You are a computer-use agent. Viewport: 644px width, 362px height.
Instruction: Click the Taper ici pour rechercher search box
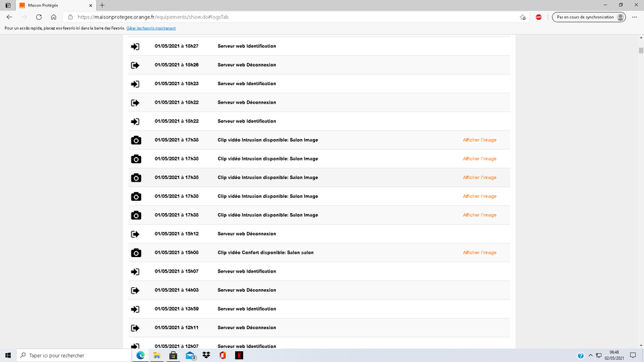click(74, 355)
